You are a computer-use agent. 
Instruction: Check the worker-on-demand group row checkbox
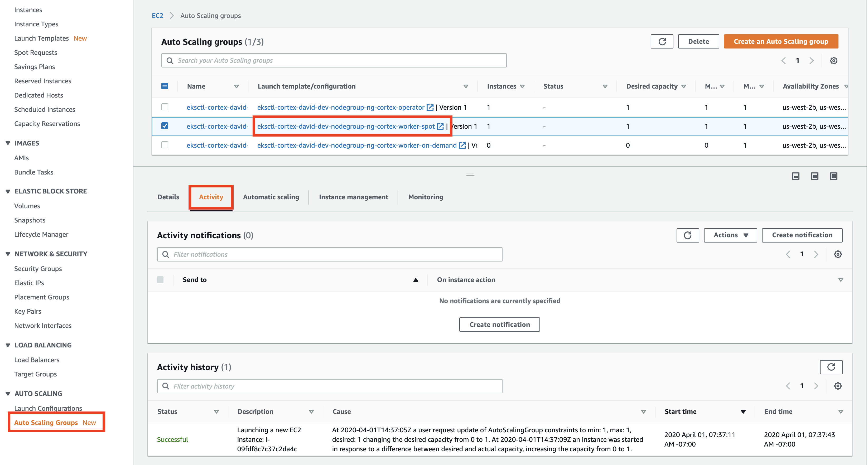point(165,145)
